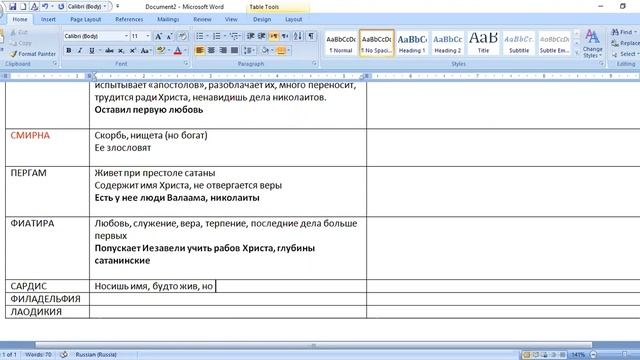The image size is (640, 360).
Task: Open shading color dropdown
Action: 272,51
